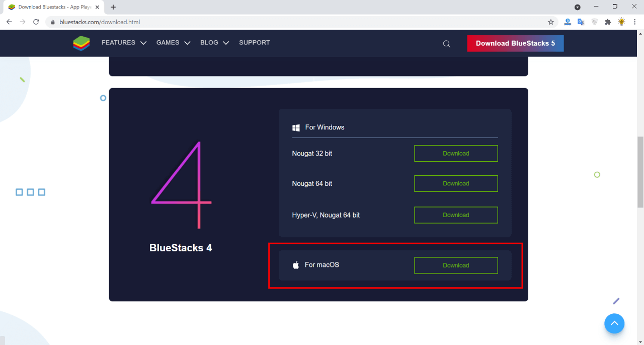View site info via the padlock icon
Screen dimensions: 644x345
[x=52, y=22]
